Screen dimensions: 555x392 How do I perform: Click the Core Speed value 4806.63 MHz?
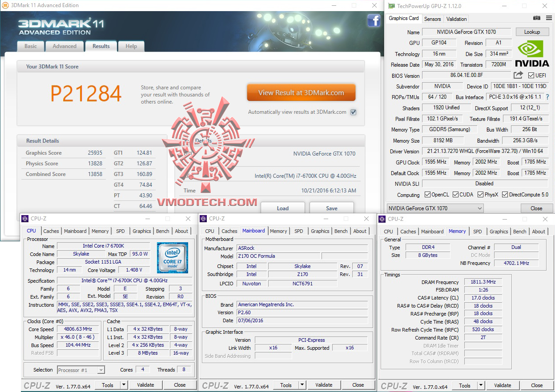coord(78,329)
